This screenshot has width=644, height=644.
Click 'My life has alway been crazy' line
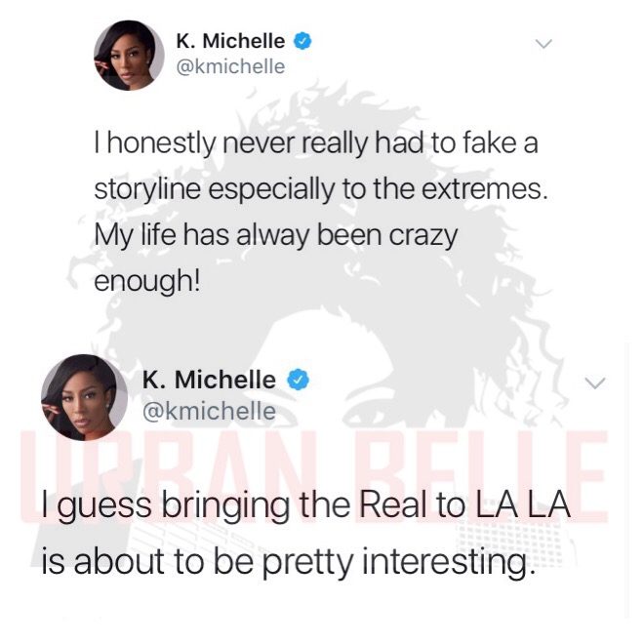[275, 236]
